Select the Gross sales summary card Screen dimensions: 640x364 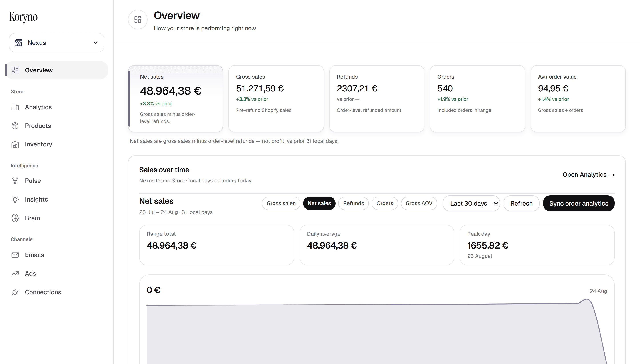(x=276, y=99)
